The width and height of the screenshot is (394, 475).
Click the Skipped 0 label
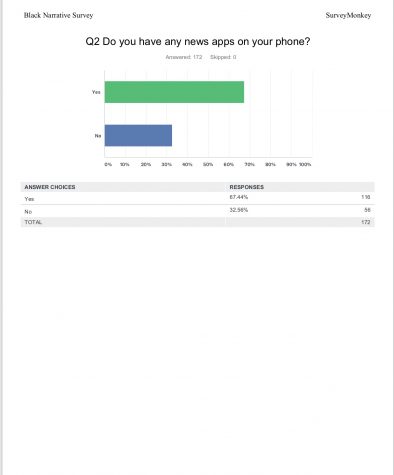point(223,57)
